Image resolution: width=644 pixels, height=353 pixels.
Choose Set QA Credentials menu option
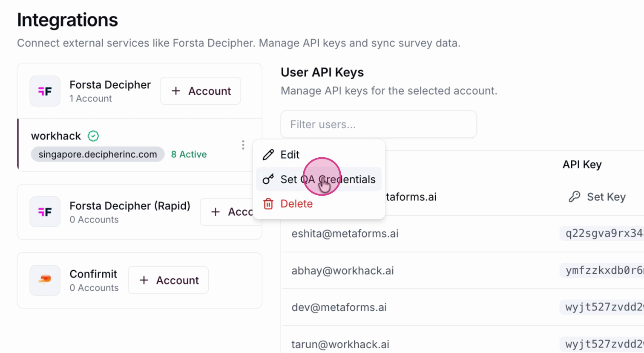(x=328, y=179)
